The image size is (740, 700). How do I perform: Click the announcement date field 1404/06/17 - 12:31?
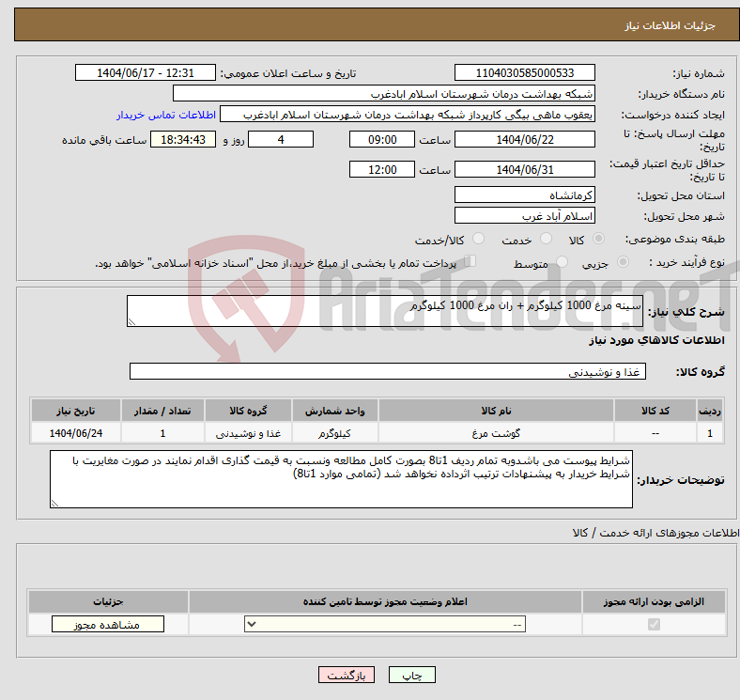[x=146, y=72]
